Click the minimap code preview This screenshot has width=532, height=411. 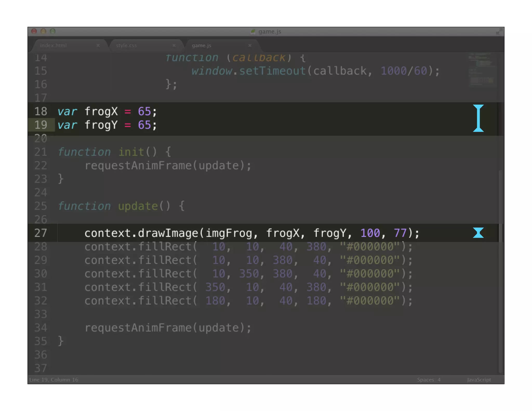[482, 70]
